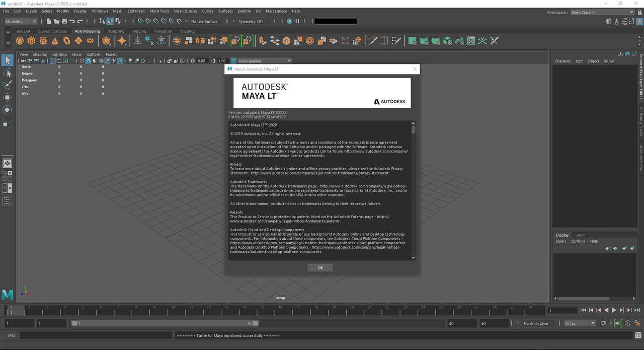Click the About dialog vertical scrollbar thumb

coord(414,129)
